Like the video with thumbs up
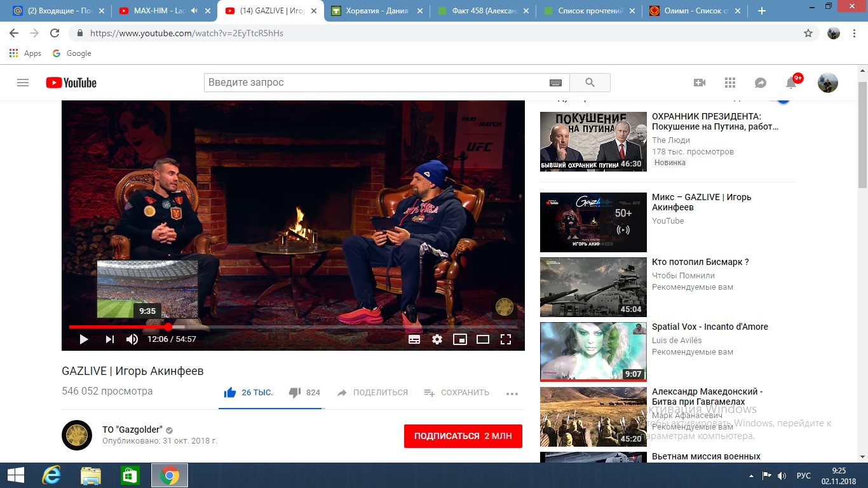 [x=230, y=393]
